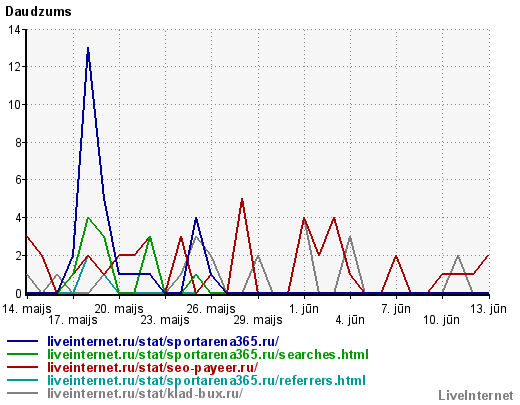Select the 13. jūn date label
The height and width of the screenshot is (405, 520).
pos(488,309)
